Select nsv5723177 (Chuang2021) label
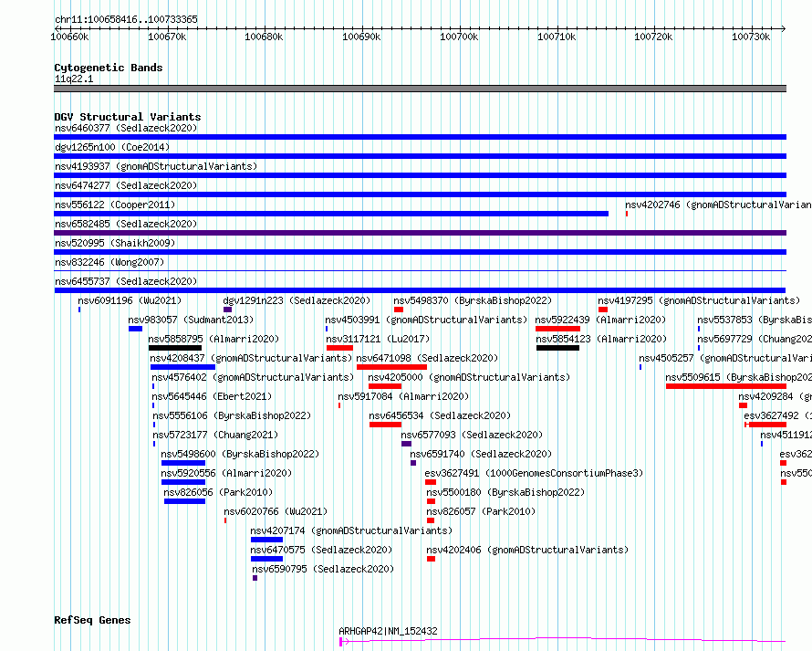This screenshot has height=651, width=812. [x=215, y=435]
